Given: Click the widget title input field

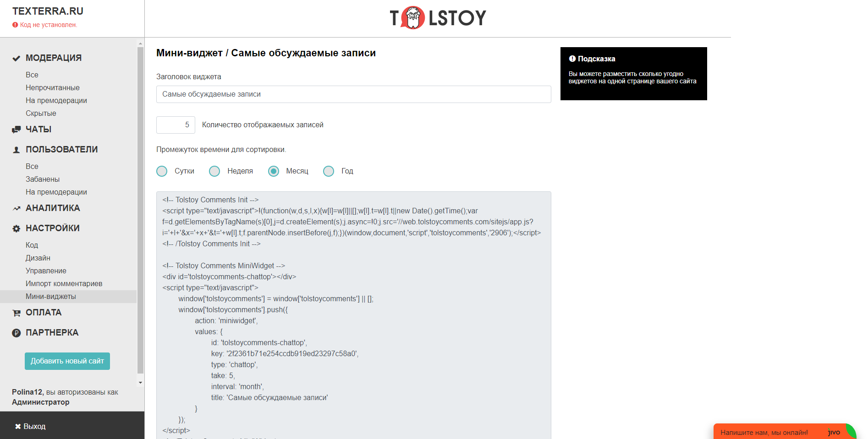Looking at the screenshot, I should coord(354,94).
